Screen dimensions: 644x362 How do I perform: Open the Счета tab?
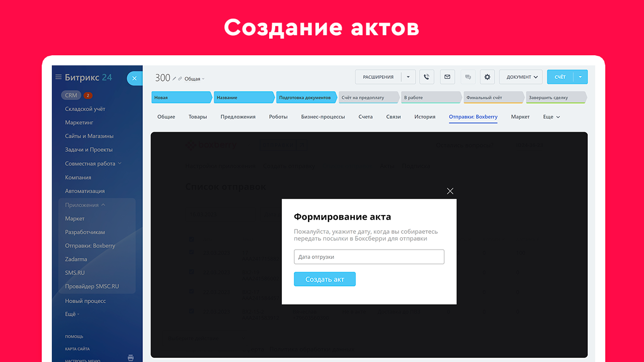pos(366,117)
